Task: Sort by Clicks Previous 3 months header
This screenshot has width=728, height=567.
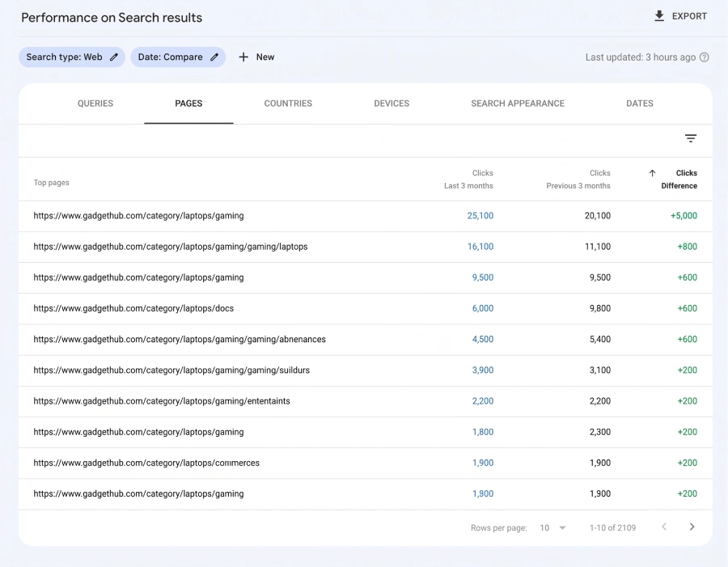Action: pos(578,180)
